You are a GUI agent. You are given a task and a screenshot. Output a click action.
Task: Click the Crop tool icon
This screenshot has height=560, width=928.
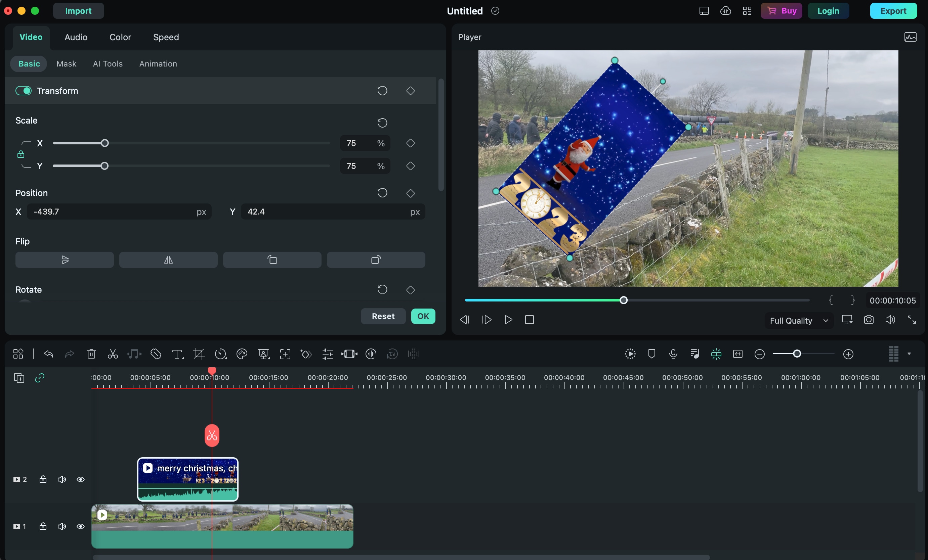[x=199, y=354]
